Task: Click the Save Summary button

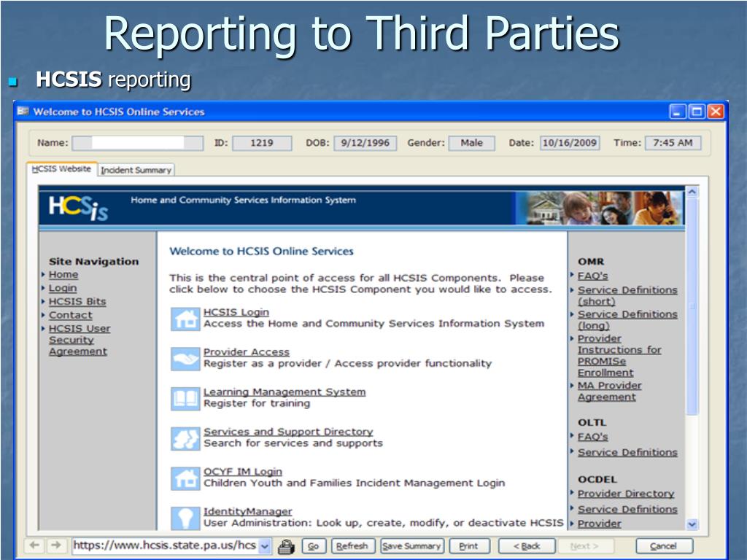Action: tap(411, 546)
